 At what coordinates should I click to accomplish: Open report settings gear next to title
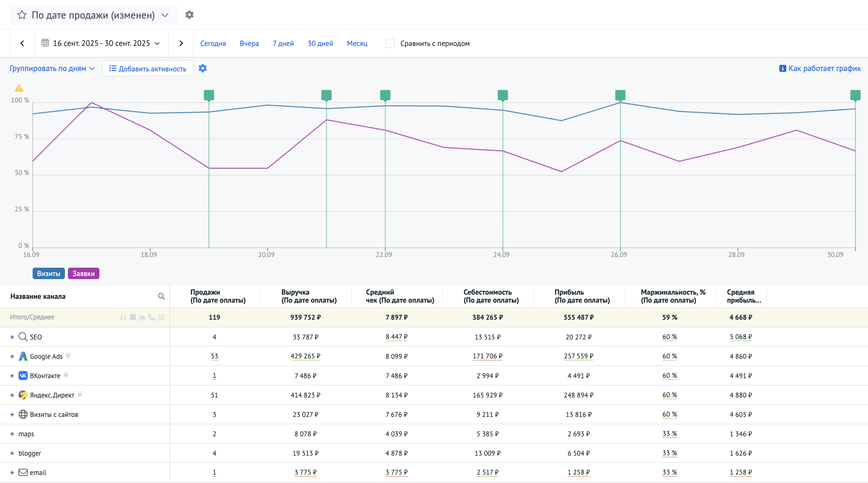click(189, 15)
